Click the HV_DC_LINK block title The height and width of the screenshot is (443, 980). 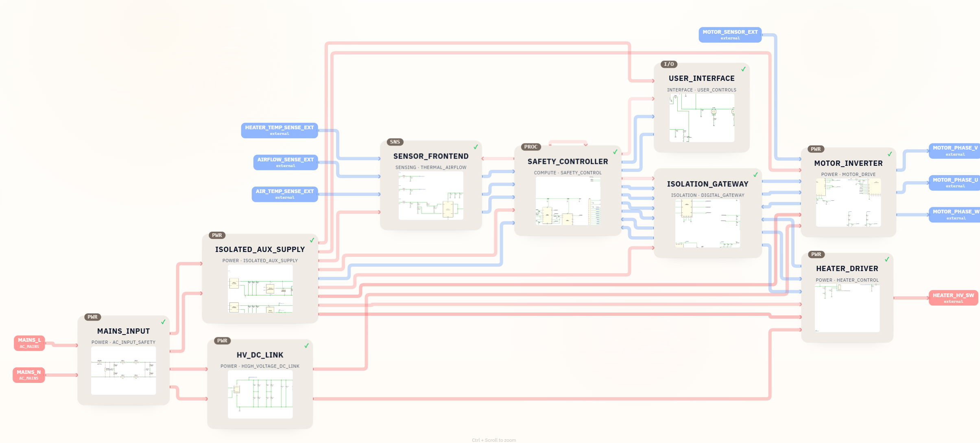[260, 355]
